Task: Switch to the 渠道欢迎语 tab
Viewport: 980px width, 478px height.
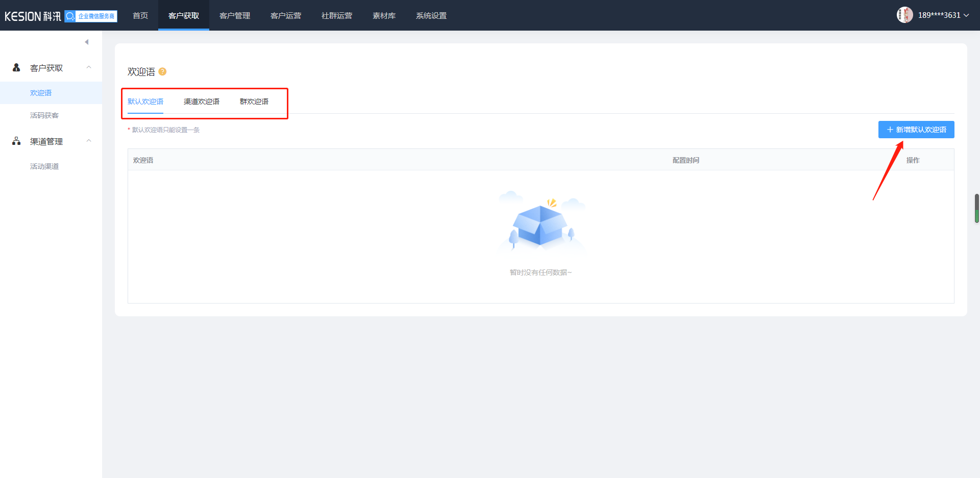Action: pos(202,102)
